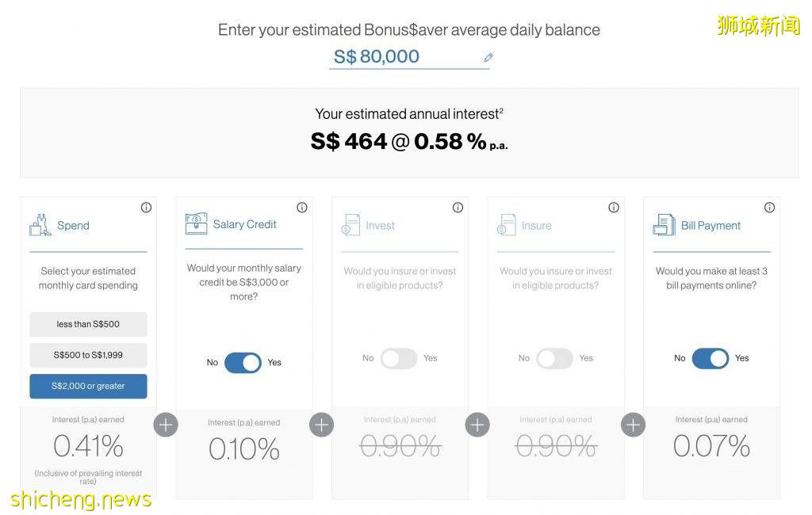This screenshot has width=812, height=515.
Task: Select "S$500 to S$1,999" spending option
Action: [x=88, y=355]
